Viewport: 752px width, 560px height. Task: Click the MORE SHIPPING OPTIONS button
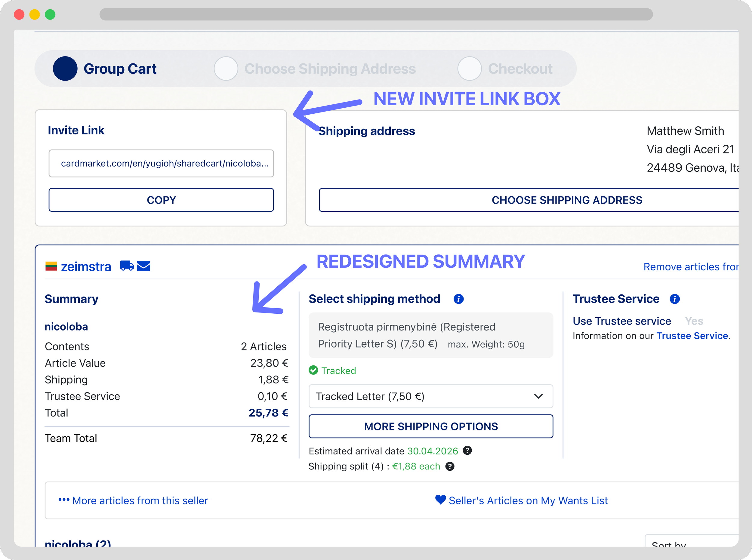430,426
